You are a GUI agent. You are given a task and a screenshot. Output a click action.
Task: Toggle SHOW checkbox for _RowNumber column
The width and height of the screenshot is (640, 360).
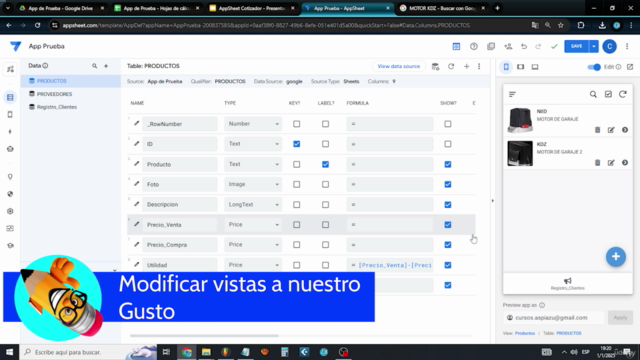coord(448,124)
